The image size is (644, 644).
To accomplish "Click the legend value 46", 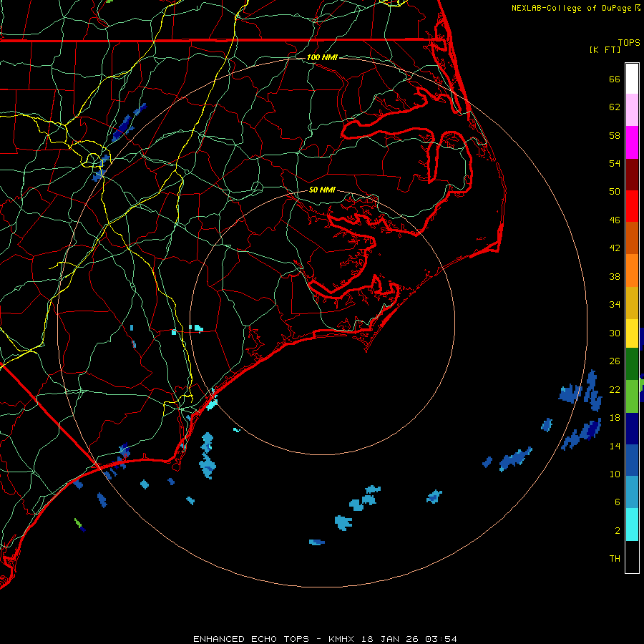I will [615, 220].
